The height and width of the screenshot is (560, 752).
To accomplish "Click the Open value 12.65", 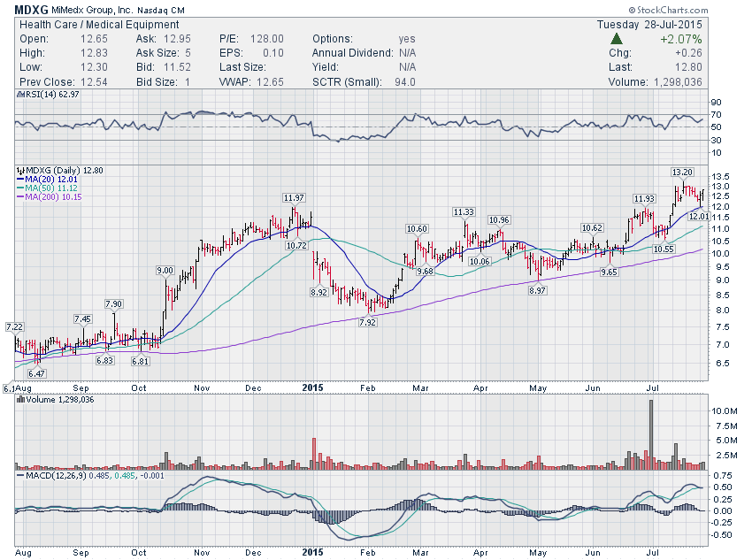I will click(x=94, y=39).
